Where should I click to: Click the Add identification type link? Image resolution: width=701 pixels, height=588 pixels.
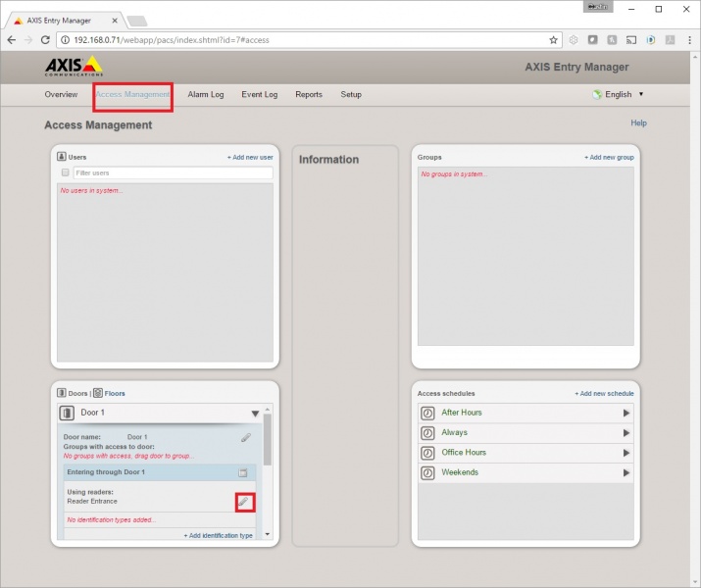(219, 535)
